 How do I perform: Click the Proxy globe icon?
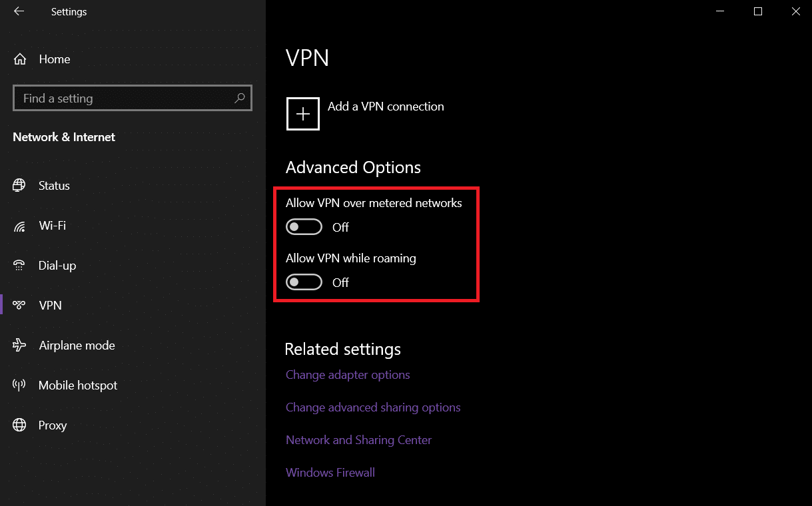pos(19,425)
